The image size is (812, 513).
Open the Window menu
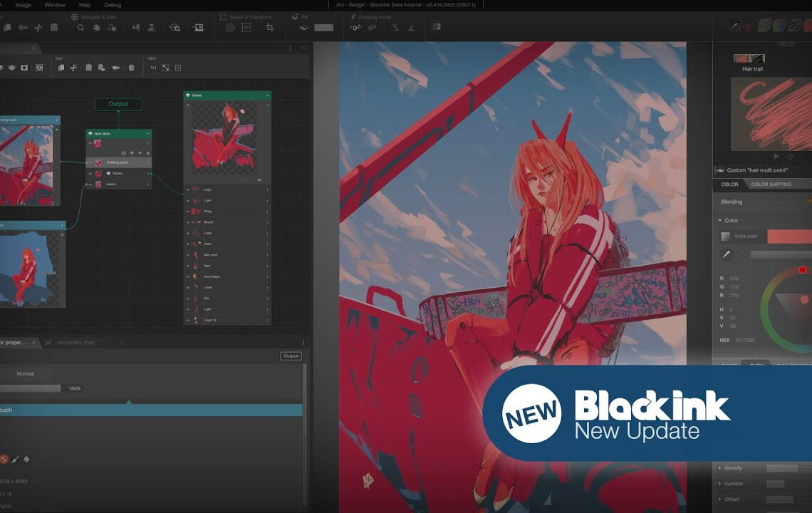point(53,5)
